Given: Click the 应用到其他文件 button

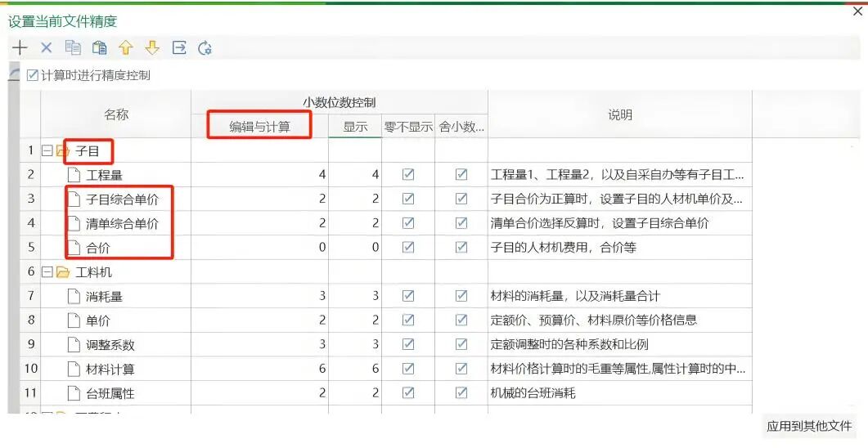Looking at the screenshot, I should coord(809,426).
